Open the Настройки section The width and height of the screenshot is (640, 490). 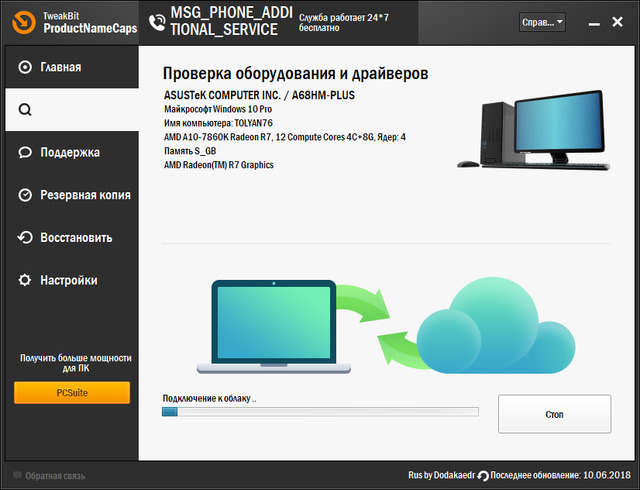pyautogui.click(x=69, y=281)
